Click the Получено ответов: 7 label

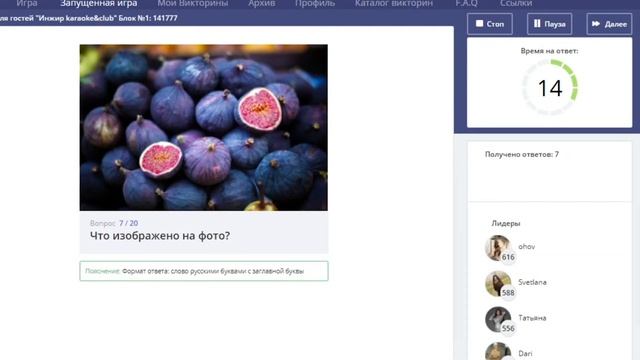tap(522, 154)
